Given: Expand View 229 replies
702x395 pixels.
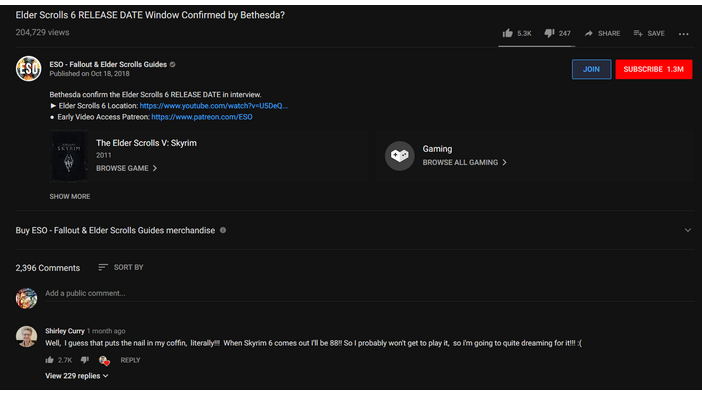Looking at the screenshot, I should pos(77,376).
